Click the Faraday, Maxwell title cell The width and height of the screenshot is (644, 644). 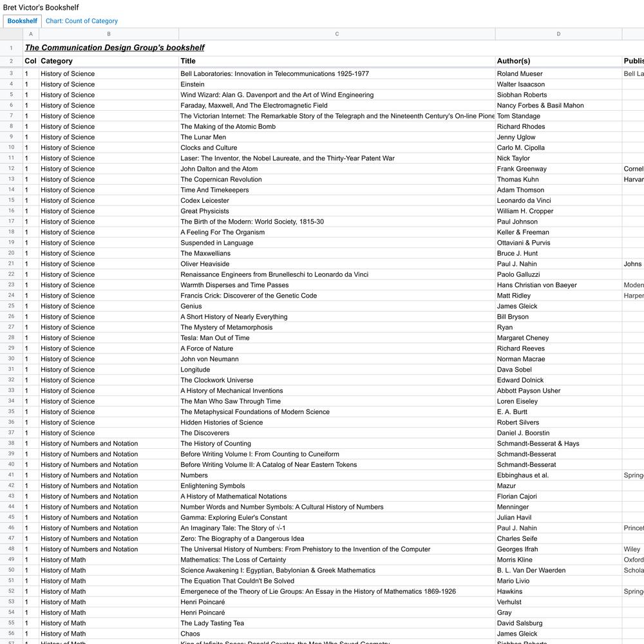pos(337,106)
